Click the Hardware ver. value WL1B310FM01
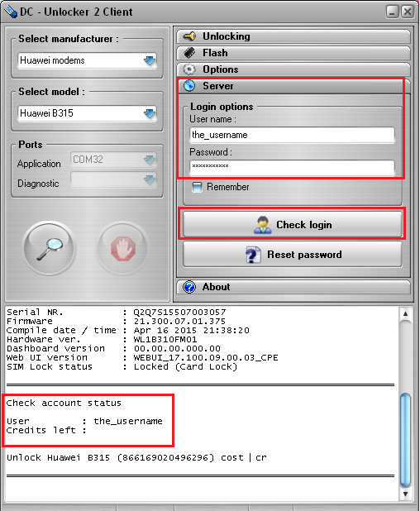The width and height of the screenshot is (420, 511). (165, 340)
